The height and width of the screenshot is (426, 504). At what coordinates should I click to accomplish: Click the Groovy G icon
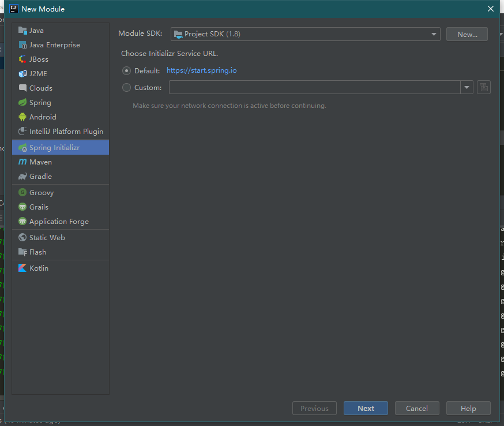(x=22, y=192)
